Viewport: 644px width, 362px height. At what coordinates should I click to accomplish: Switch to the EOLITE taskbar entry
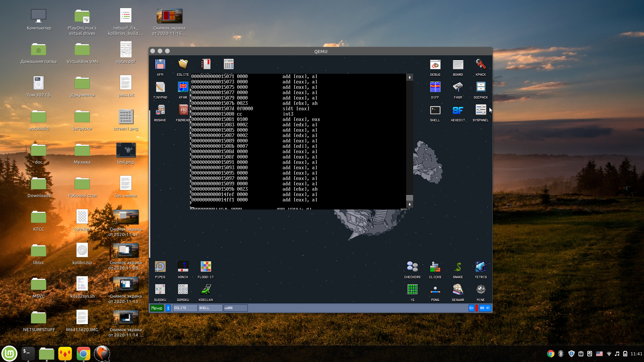[x=185, y=308]
